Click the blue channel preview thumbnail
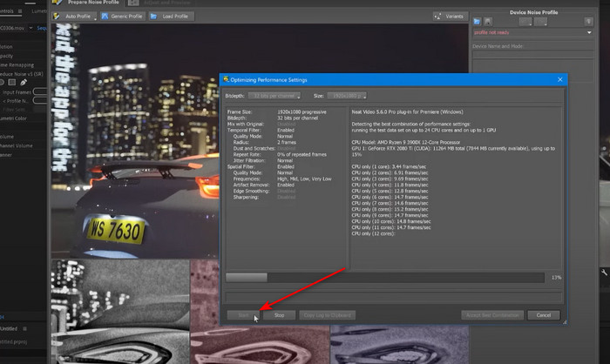The image size is (610, 364). tap(399, 345)
